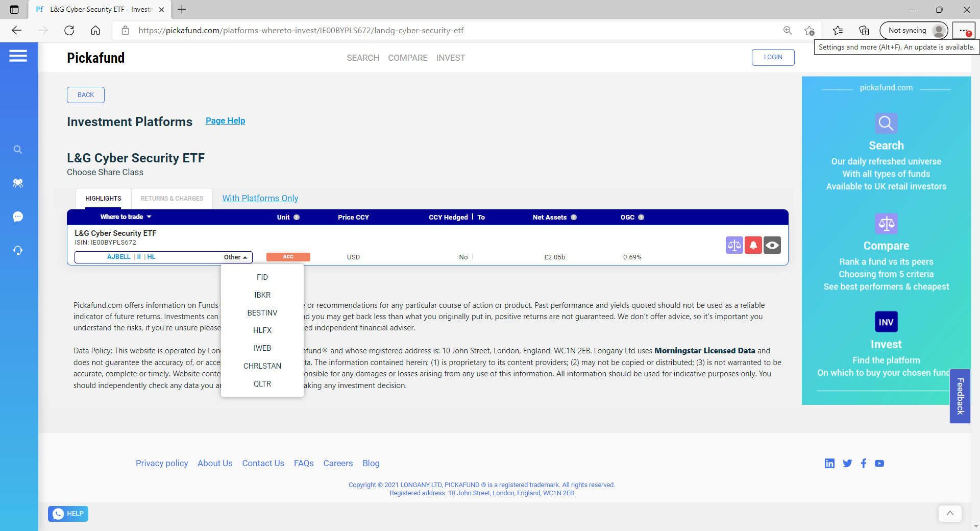Viewport: 980px width, 531px height.
Task: Click the Not syncing profile button
Action: pos(914,31)
